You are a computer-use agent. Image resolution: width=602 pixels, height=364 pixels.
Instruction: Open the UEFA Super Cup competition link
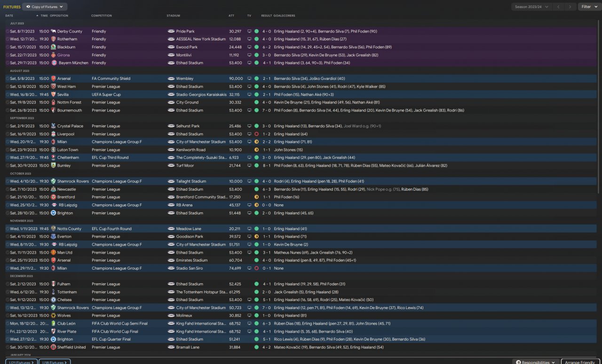pos(106,94)
